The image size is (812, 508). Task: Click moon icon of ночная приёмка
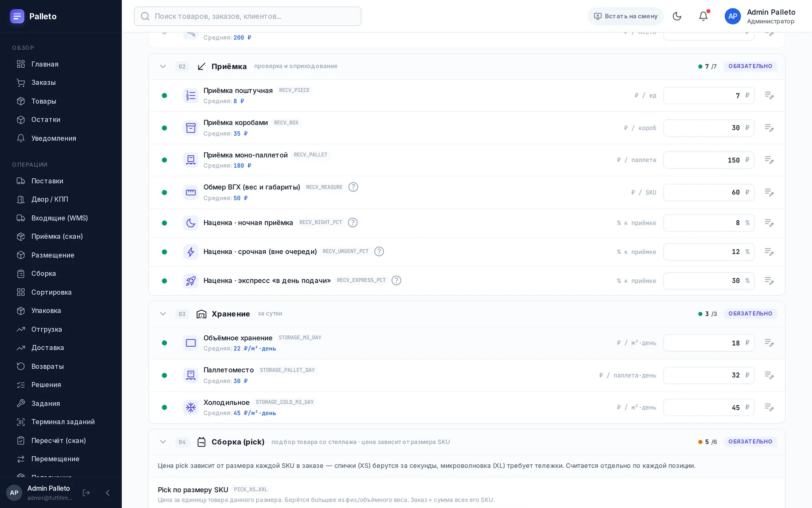point(191,223)
